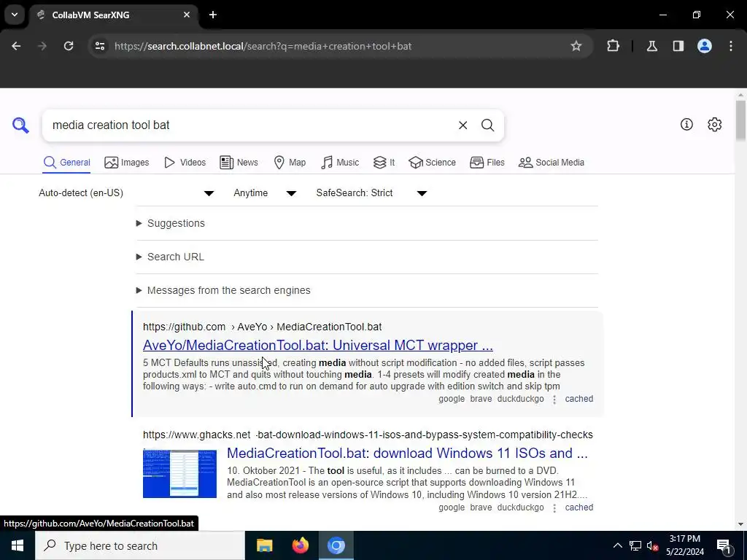The height and width of the screenshot is (560, 747).
Task: Click the muted volume tray icon
Action: click(x=652, y=545)
